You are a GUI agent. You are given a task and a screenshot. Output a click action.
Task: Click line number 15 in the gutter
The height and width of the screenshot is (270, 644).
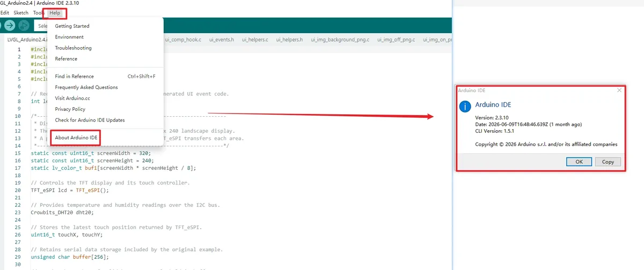(x=18, y=153)
